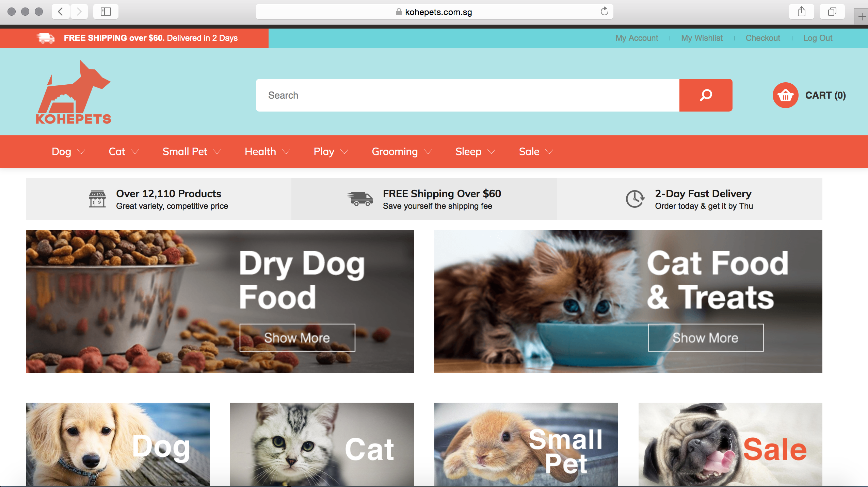868x487 pixels.
Task: Open the shopping cart basket icon
Action: (785, 95)
